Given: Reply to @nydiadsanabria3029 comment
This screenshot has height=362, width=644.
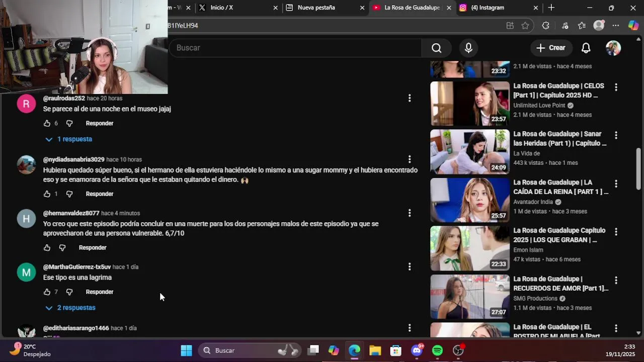Looking at the screenshot, I should click(100, 194).
